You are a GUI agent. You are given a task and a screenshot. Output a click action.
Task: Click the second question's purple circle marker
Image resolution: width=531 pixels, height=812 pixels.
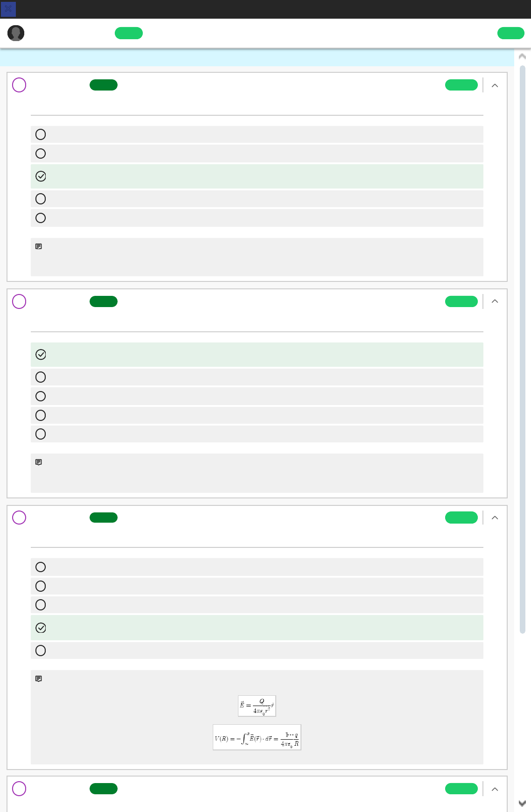click(x=19, y=301)
